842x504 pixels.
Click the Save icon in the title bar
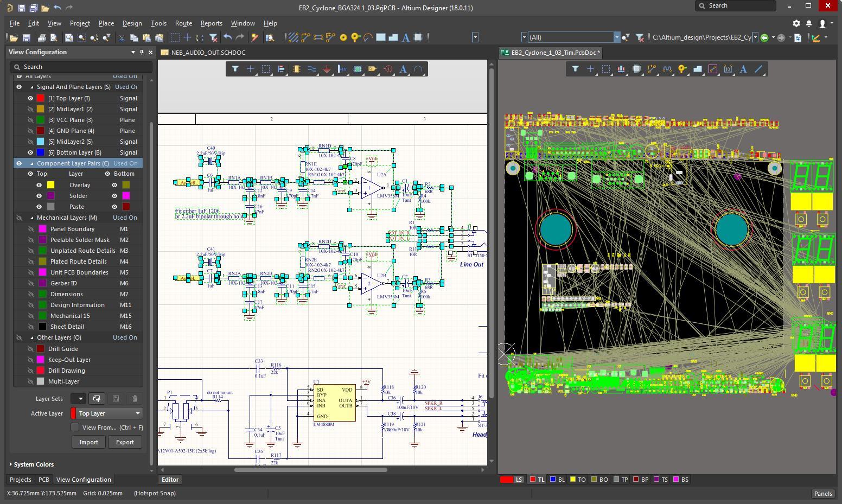point(21,8)
